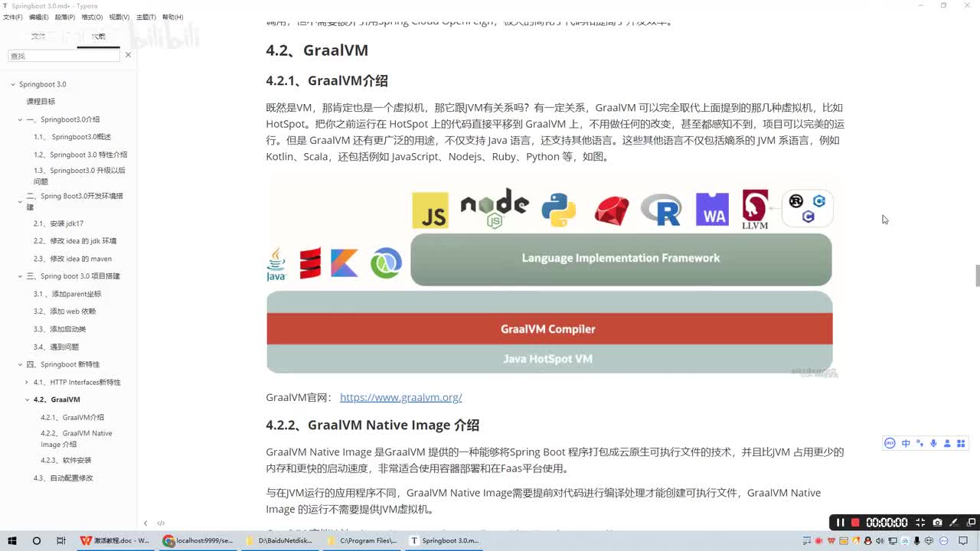The width and height of the screenshot is (980, 551).
Task: Open the recorder pen annotation tool
Action: (x=953, y=523)
